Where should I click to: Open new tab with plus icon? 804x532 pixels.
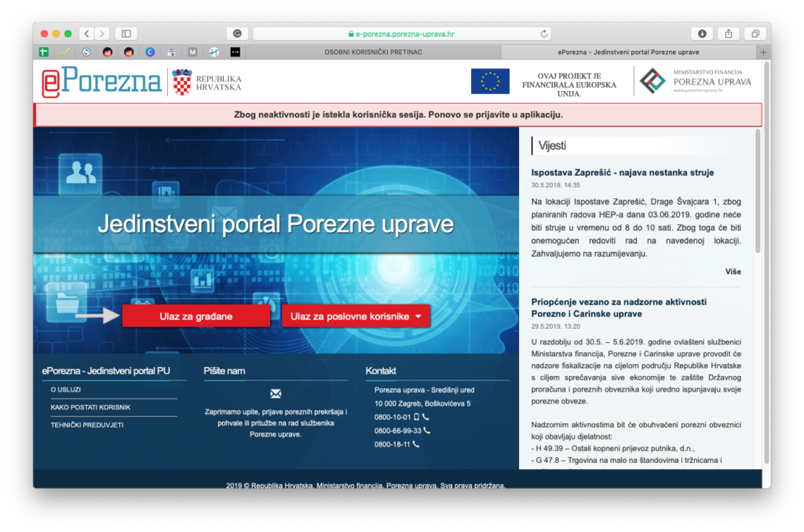(x=763, y=52)
